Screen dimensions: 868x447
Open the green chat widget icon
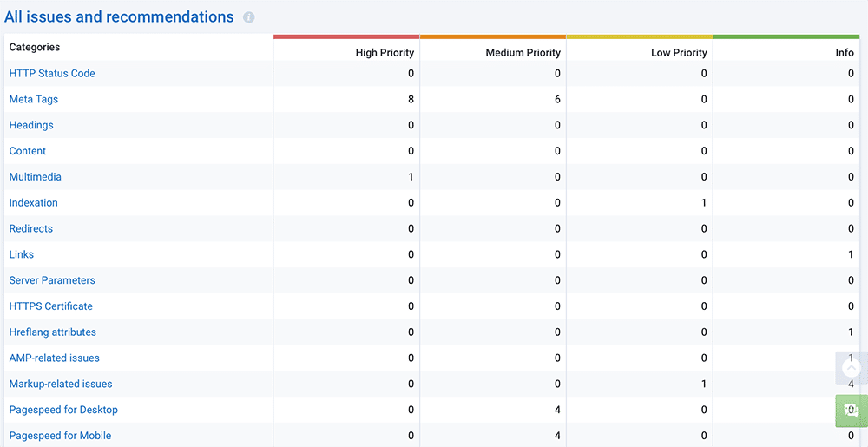852,411
